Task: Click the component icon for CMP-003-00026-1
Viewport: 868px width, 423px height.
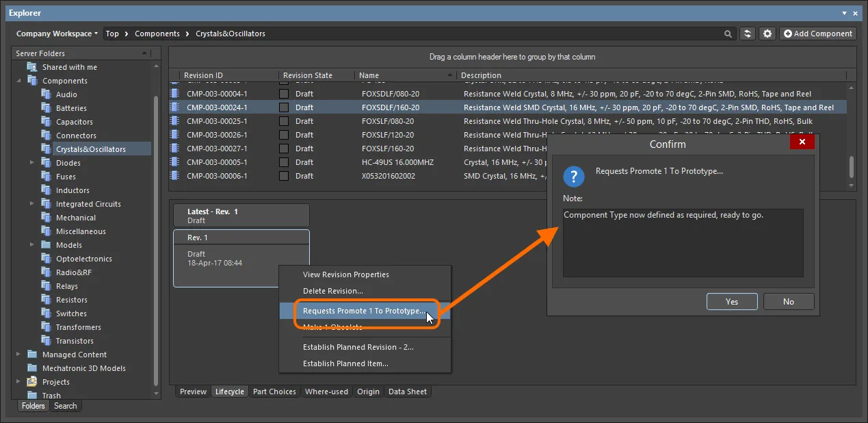Action: pyautogui.click(x=174, y=135)
